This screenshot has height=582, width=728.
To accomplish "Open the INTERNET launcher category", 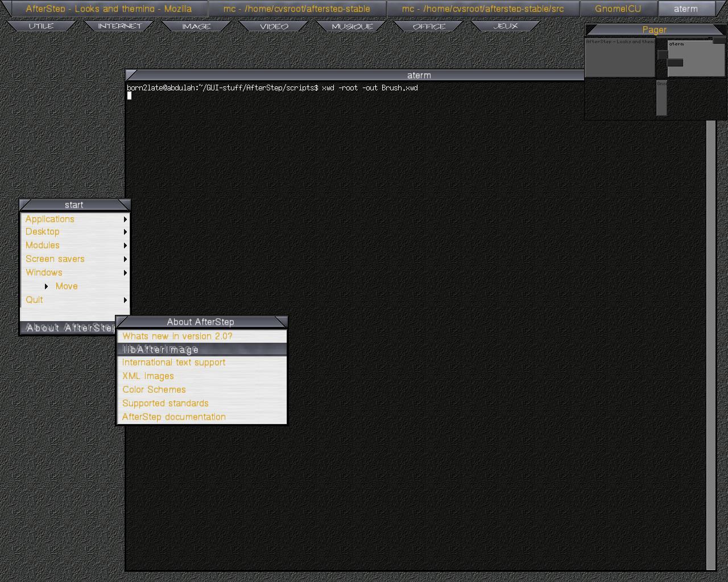I will tap(119, 26).
